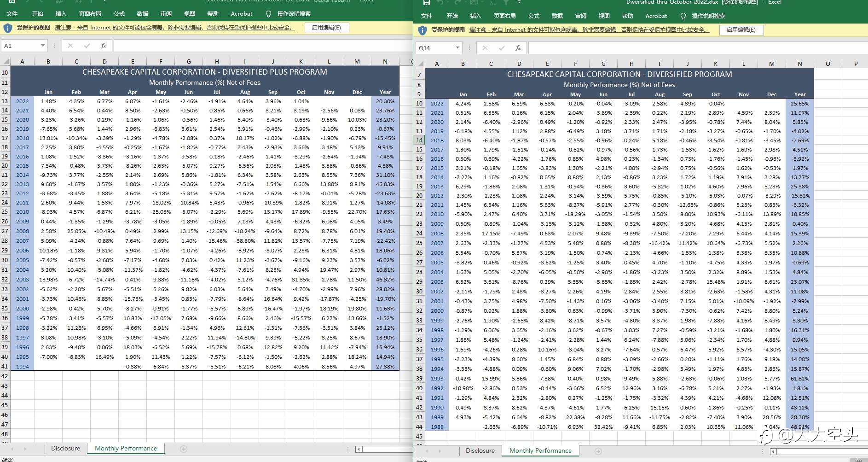Viewport: 868px width, 462px height.
Task: Add a new sheet in the right workbook
Action: point(598,451)
